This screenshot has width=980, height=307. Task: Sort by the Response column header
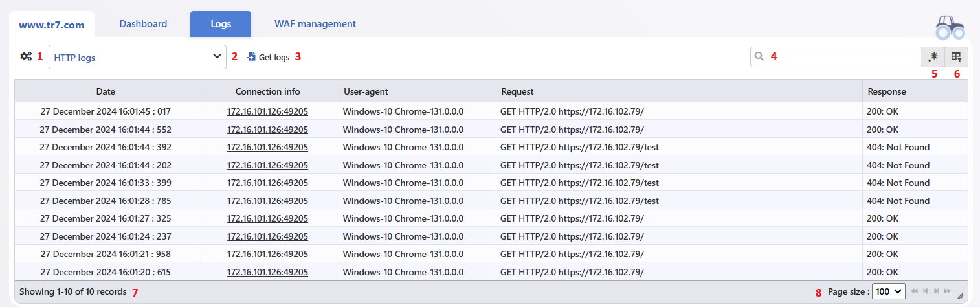[x=915, y=91]
